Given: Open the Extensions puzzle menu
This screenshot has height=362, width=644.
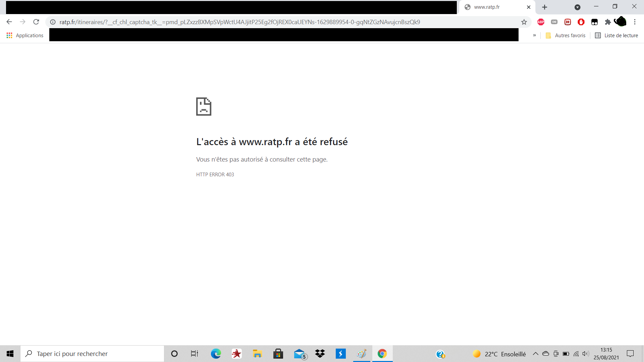Looking at the screenshot, I should pos(607,22).
